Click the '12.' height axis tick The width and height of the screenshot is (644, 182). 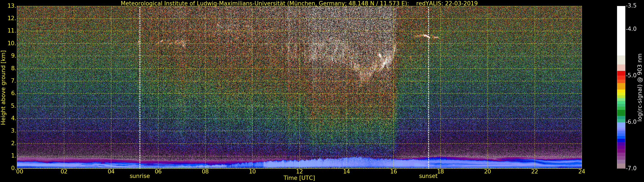(x=12, y=18)
